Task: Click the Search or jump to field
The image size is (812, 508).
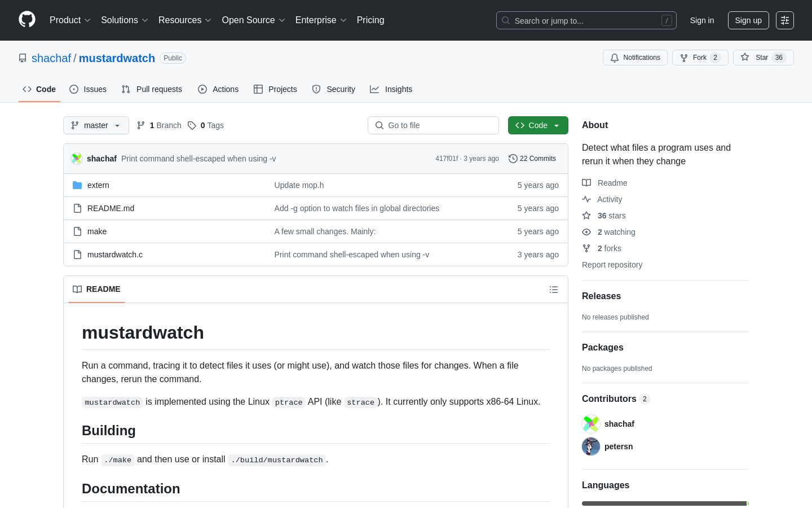Action: (x=586, y=20)
